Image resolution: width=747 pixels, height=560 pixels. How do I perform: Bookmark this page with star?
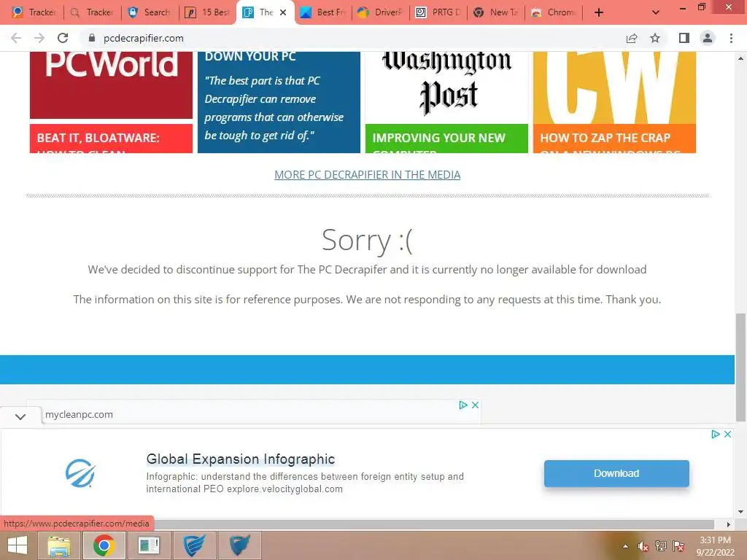pyautogui.click(x=655, y=38)
